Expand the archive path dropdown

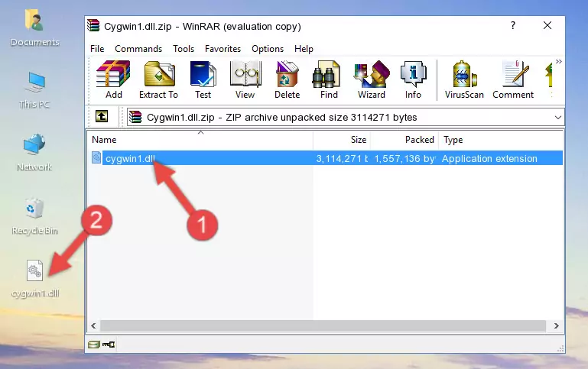(557, 117)
